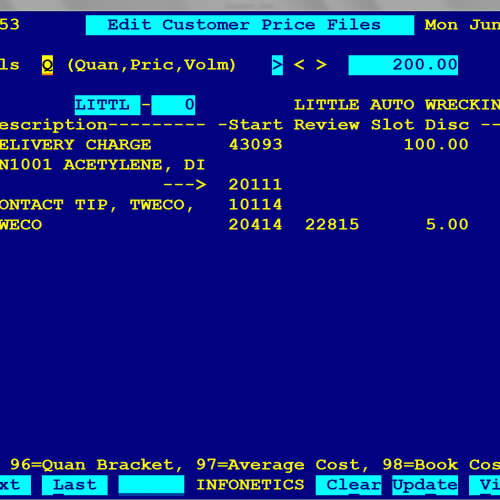Click the Last button
Screen dimensions: 500x500
click(75, 485)
